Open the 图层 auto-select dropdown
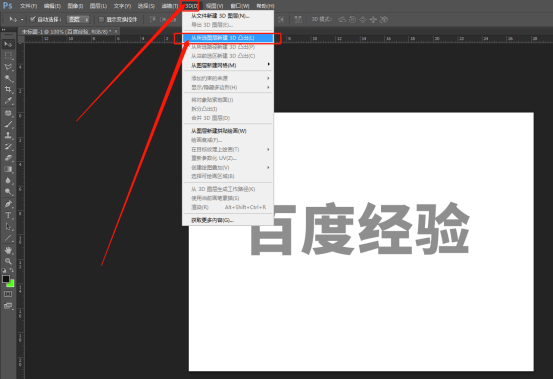553x379 pixels. click(x=78, y=19)
